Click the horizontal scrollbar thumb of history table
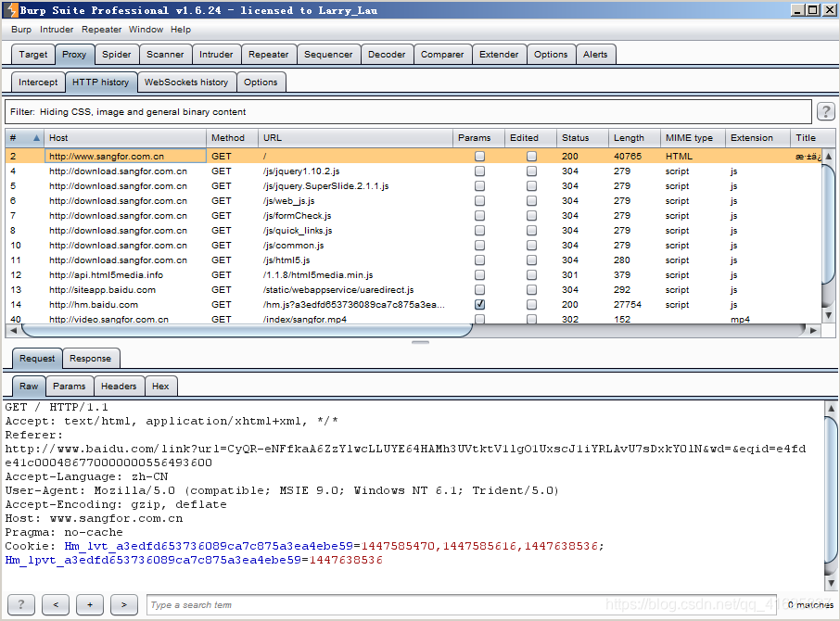Viewport: 840px width, 621px height. pyautogui.click(x=247, y=330)
